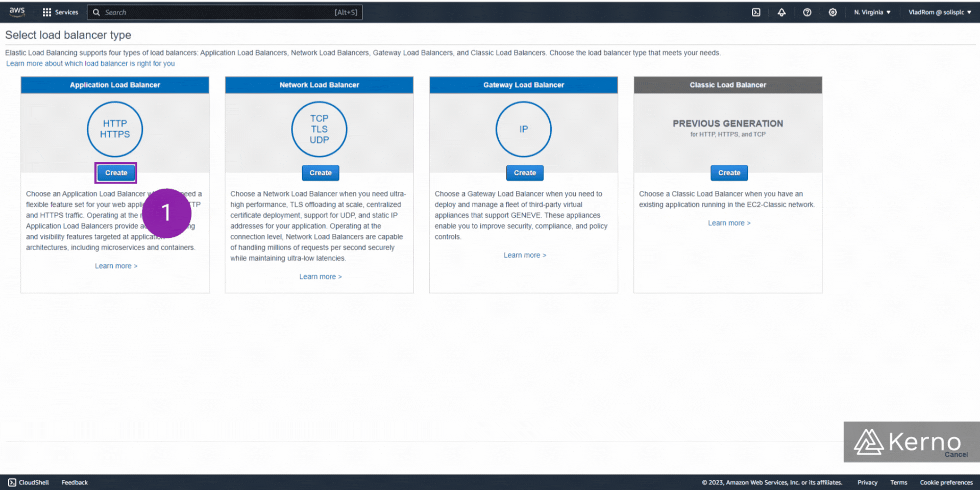Viewport: 980px width, 490px height.
Task: Open the notifications bell
Action: pos(781,12)
